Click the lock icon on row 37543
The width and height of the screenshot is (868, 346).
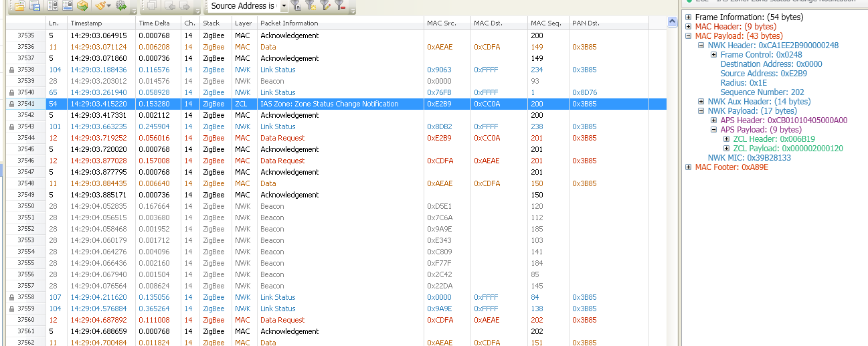(11, 126)
